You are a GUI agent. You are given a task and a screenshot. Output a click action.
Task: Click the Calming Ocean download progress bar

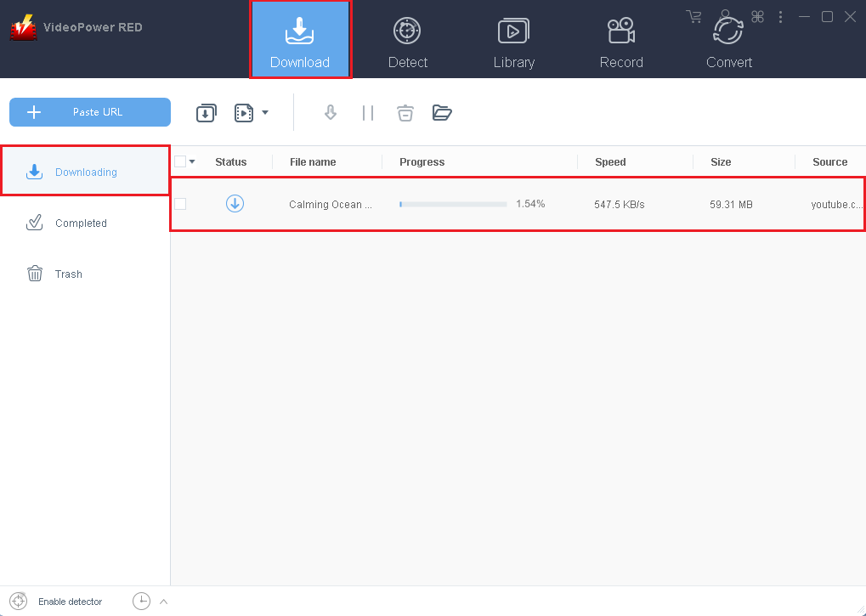click(x=453, y=204)
